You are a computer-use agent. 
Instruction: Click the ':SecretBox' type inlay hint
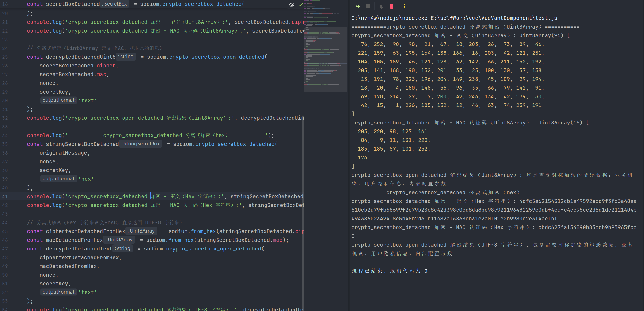[115, 4]
